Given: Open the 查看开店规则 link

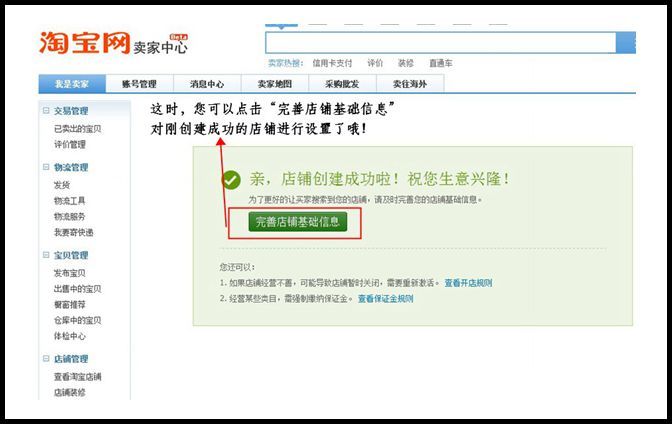Looking at the screenshot, I should click(468, 283).
